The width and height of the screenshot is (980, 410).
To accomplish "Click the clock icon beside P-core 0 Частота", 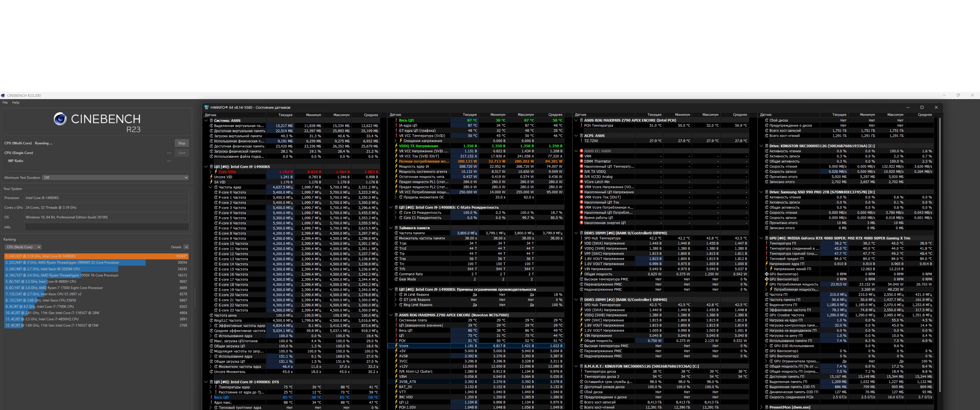I will coord(216,192).
